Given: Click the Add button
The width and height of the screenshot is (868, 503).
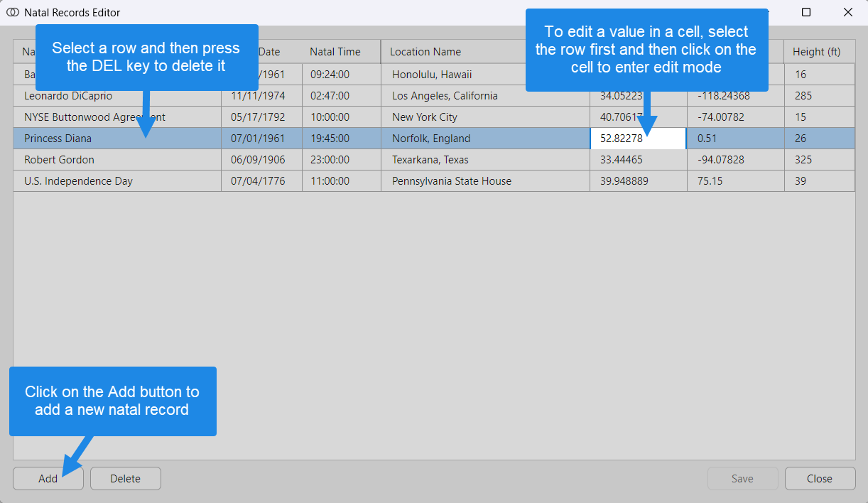Looking at the screenshot, I should point(48,478).
